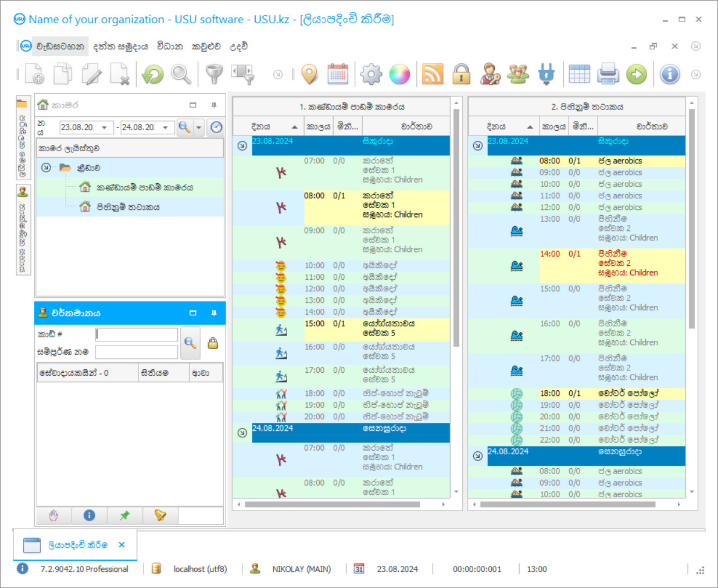
Task: Click the settings gear toolbar icon
Action: pos(371,74)
